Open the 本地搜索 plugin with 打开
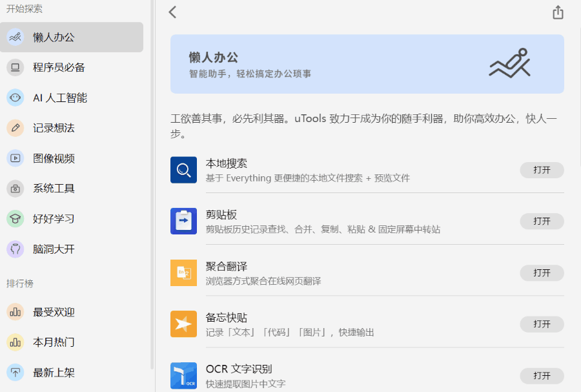The image size is (581, 392). click(542, 170)
